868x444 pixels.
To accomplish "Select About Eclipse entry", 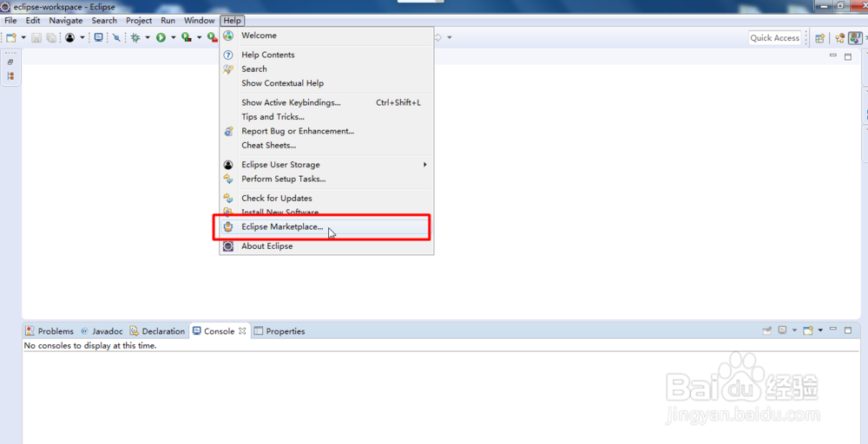I will point(326,246).
